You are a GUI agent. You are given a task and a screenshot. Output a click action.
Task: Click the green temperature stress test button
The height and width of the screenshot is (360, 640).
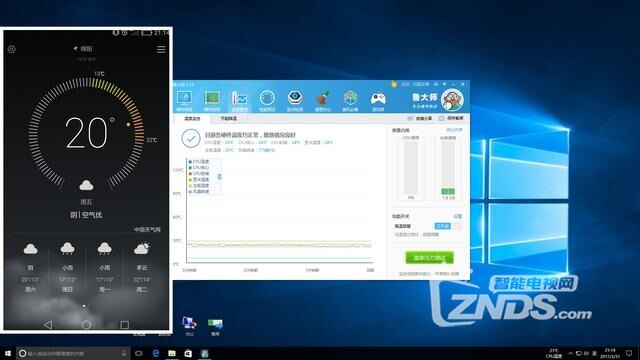[429, 258]
